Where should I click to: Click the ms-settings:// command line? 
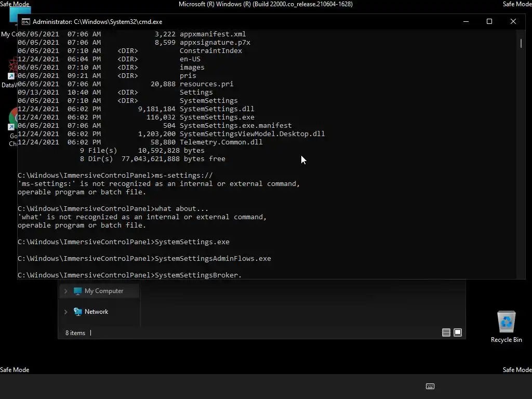115,176
